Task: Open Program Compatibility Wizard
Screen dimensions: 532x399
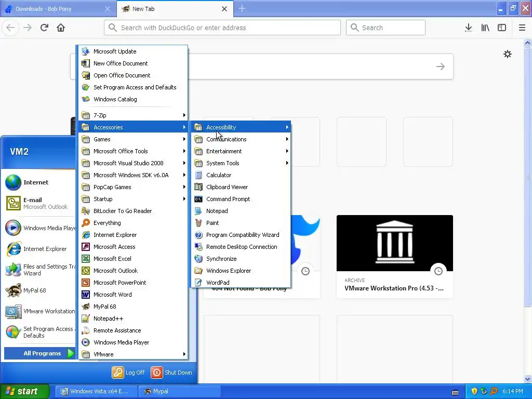Action: coord(241,235)
